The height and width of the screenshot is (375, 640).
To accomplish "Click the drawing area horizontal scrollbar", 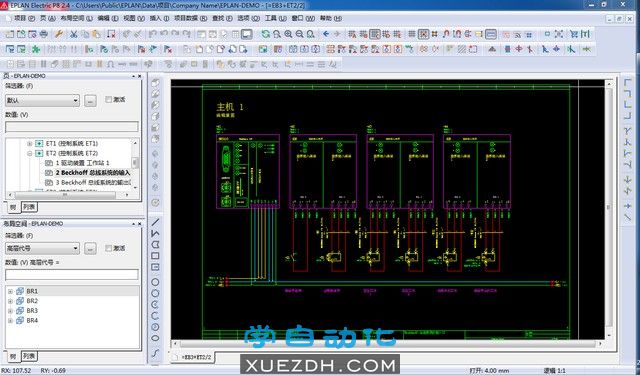I will [387, 344].
